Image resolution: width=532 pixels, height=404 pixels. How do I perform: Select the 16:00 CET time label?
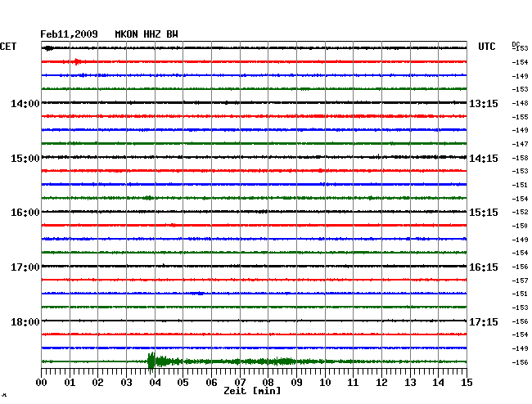point(25,213)
